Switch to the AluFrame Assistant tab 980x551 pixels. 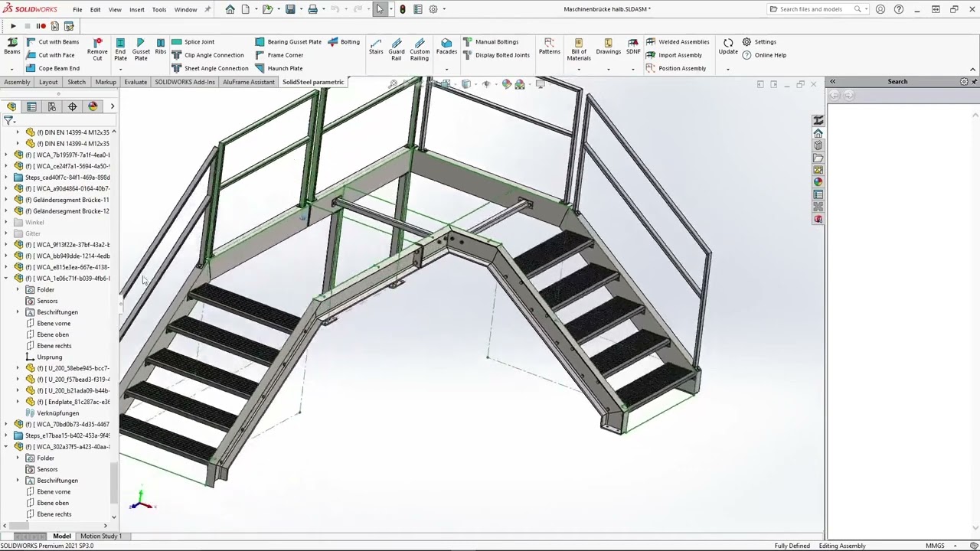(x=249, y=82)
